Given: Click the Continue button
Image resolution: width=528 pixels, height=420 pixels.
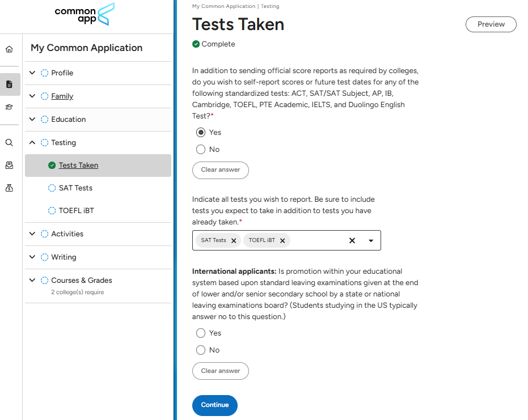Looking at the screenshot, I should pyautogui.click(x=214, y=405).
